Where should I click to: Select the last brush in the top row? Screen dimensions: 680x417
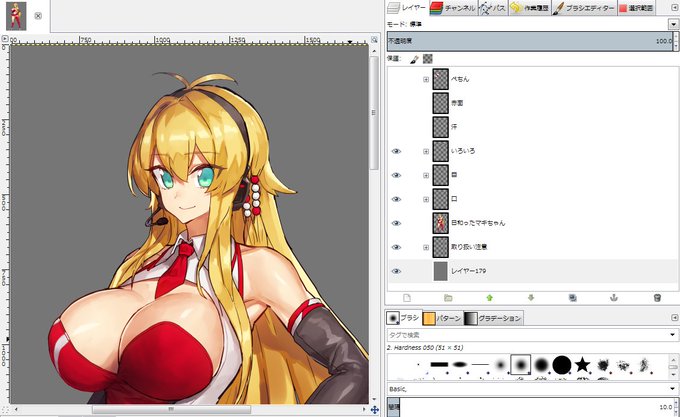644,365
